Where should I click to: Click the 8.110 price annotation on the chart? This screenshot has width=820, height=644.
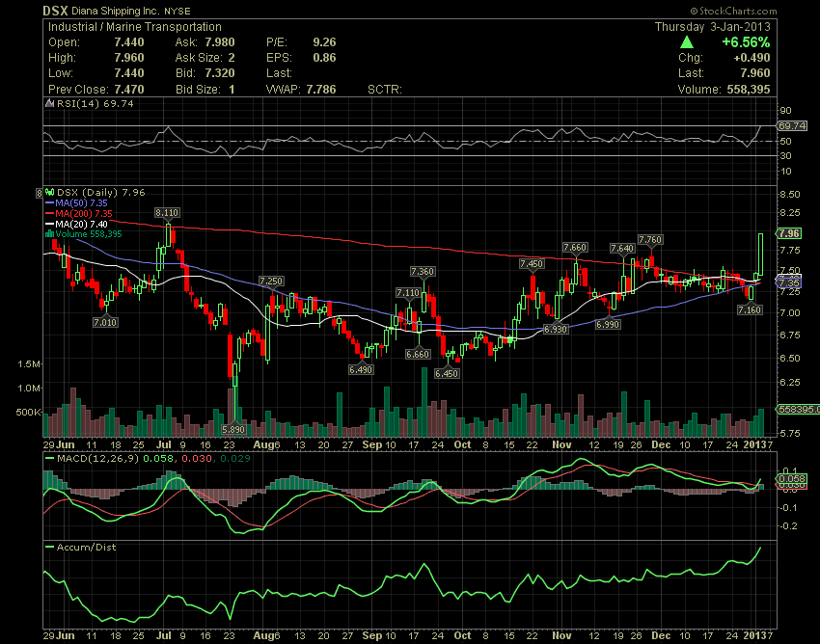[166, 212]
